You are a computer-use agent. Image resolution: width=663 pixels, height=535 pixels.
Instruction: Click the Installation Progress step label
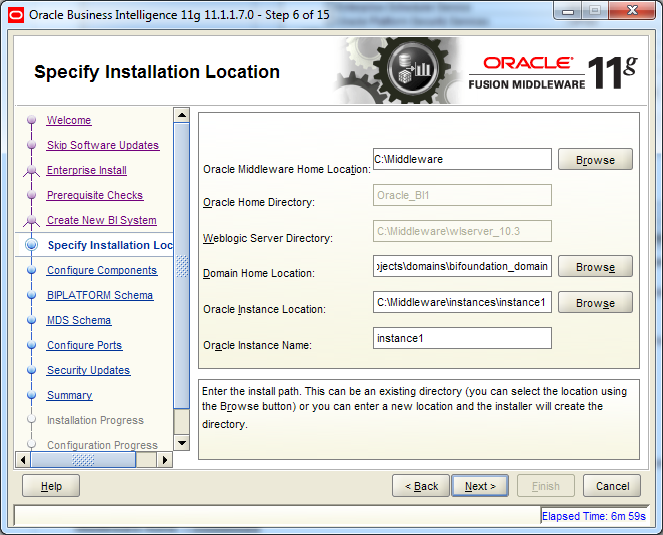click(x=95, y=420)
